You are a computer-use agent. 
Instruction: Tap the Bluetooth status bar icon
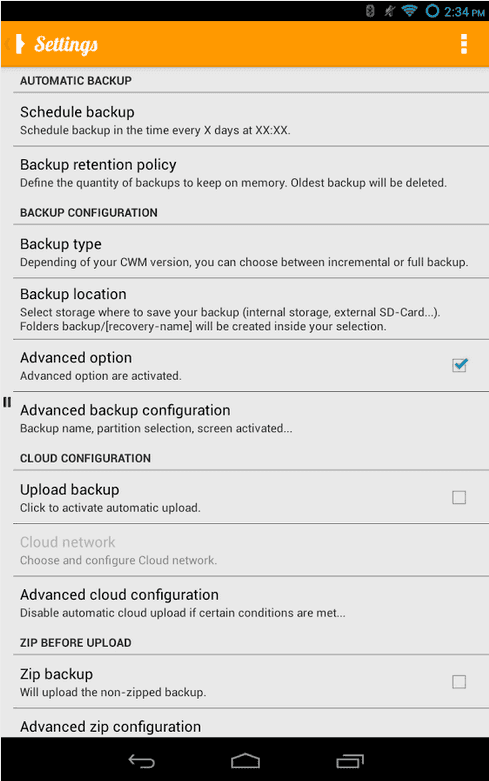pos(370,10)
